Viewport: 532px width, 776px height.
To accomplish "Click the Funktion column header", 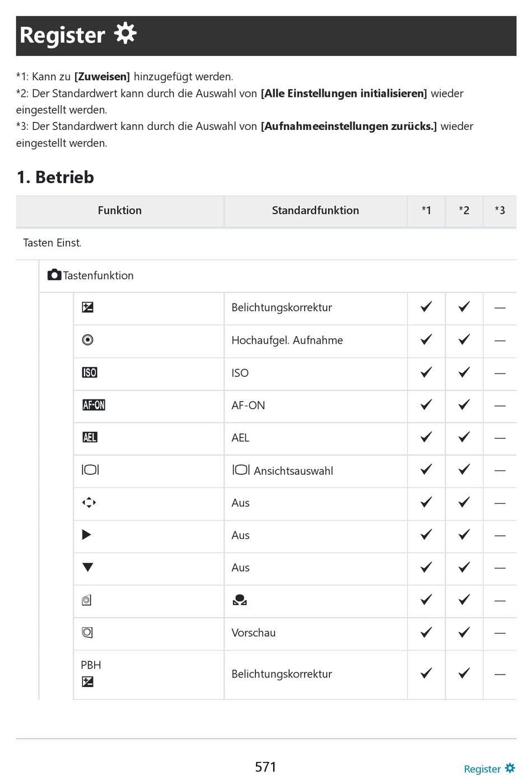I will pos(120,211).
